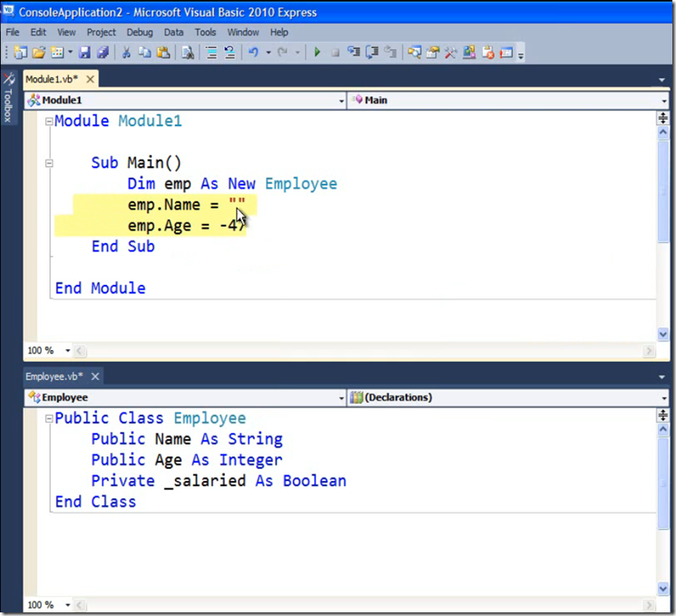Viewport: 676px width, 616px height.
Task: Collapse the Sub Main code block
Action: pyautogui.click(x=49, y=163)
